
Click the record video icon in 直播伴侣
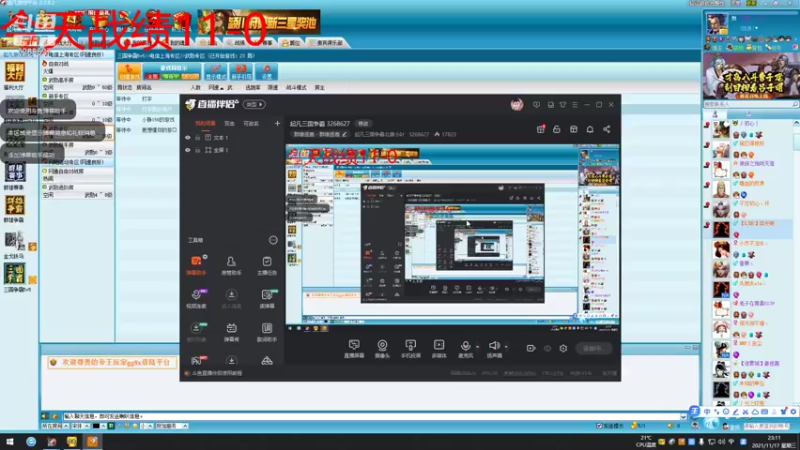[531, 348]
